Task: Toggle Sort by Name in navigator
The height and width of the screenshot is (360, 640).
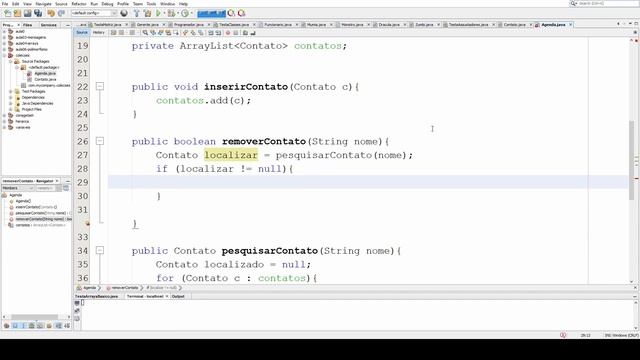Action: pos(58,326)
